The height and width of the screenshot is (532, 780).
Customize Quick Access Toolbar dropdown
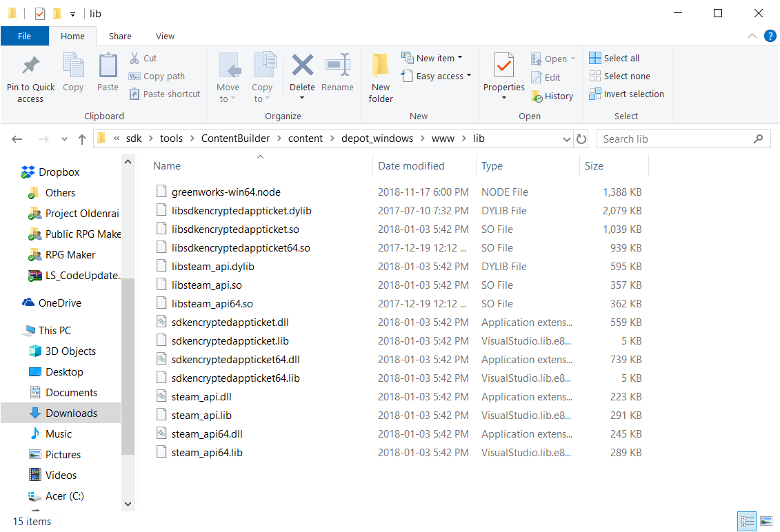pyautogui.click(x=72, y=14)
